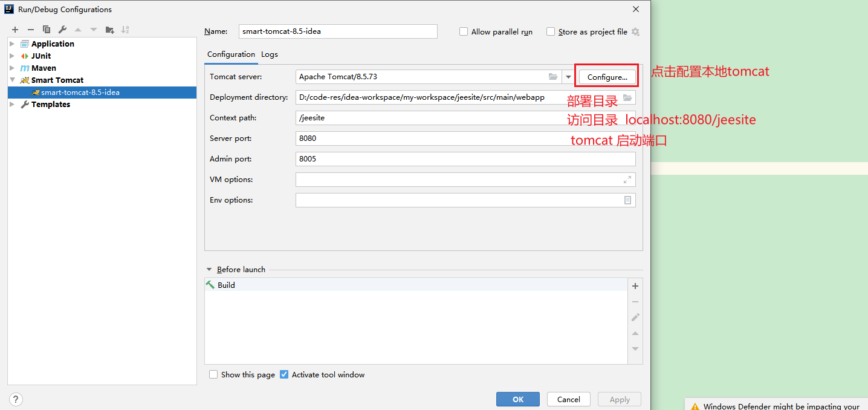
Task: Switch to the Logs tab
Action: (270, 54)
